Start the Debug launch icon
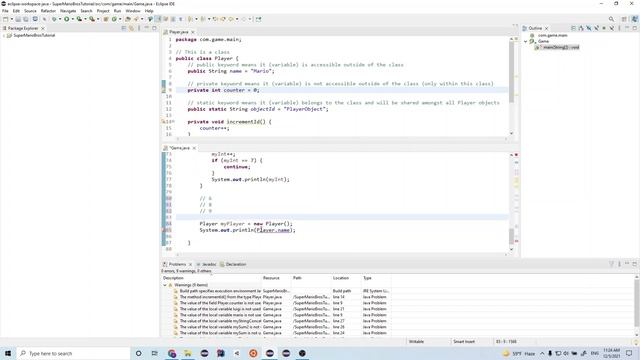Viewport: 640px width, 360px height. point(54,19)
